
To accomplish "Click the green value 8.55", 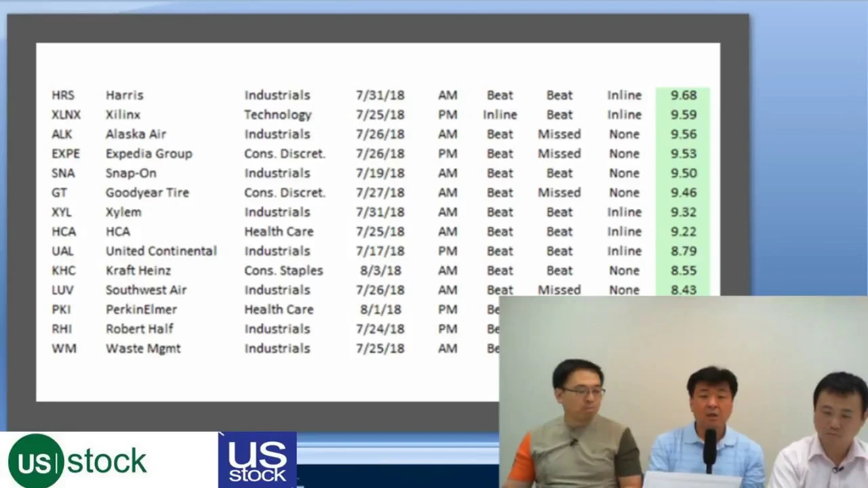I will [x=684, y=270].
